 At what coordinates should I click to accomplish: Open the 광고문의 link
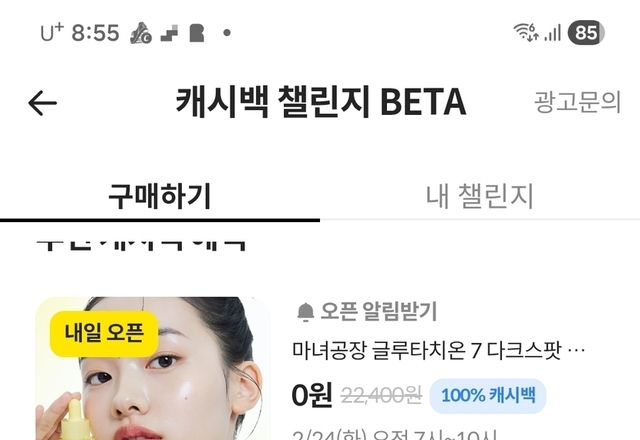pyautogui.click(x=577, y=102)
